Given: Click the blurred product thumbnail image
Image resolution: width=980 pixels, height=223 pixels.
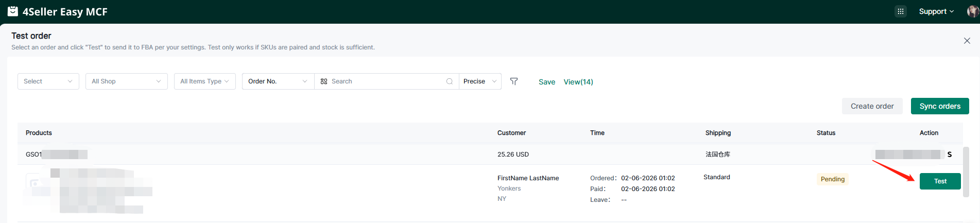Looking at the screenshot, I should tap(35, 183).
